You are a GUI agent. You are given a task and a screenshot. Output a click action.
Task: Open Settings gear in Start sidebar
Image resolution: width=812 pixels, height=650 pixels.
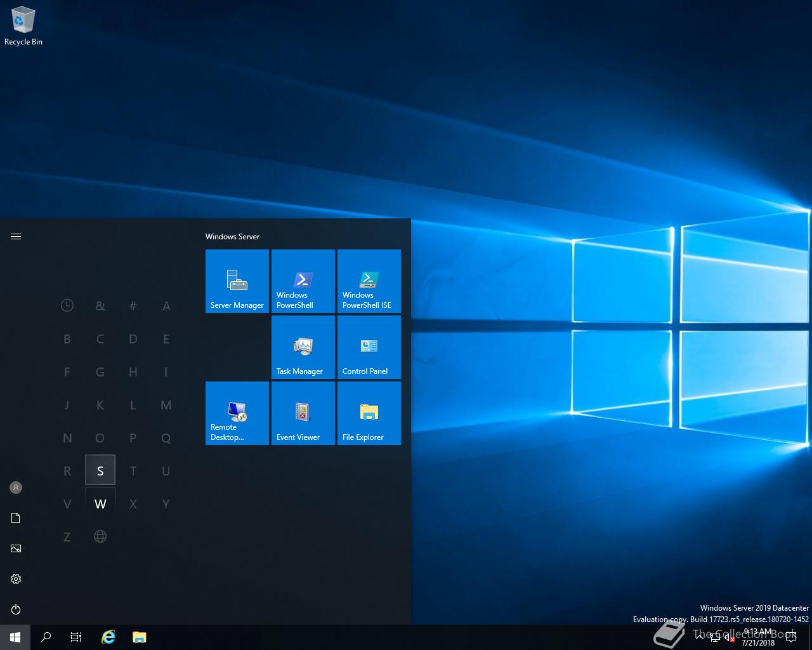16,579
